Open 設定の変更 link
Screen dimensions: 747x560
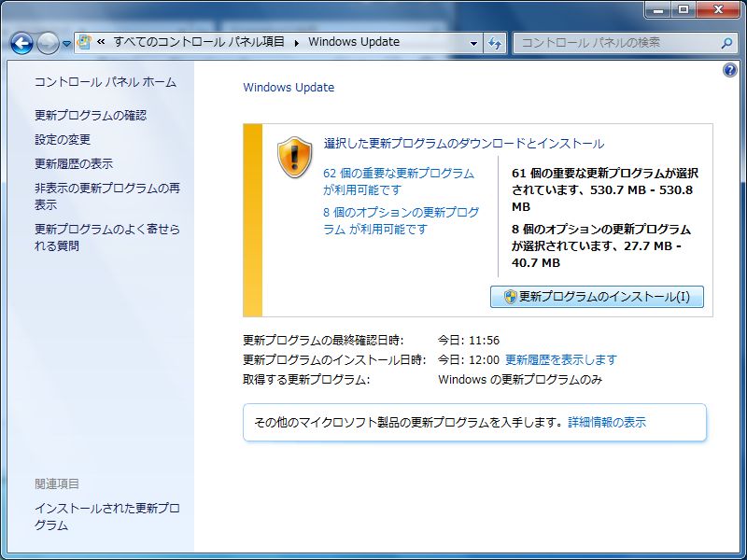[63, 139]
